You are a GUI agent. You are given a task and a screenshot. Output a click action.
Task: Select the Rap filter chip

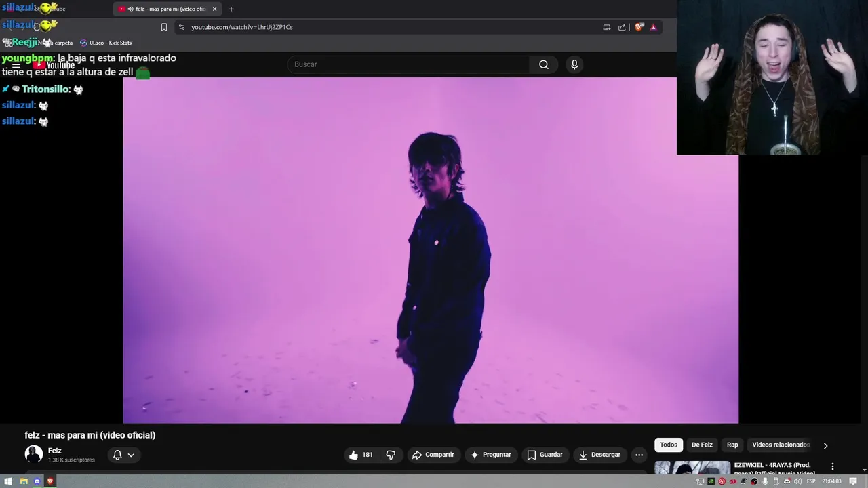(x=732, y=445)
